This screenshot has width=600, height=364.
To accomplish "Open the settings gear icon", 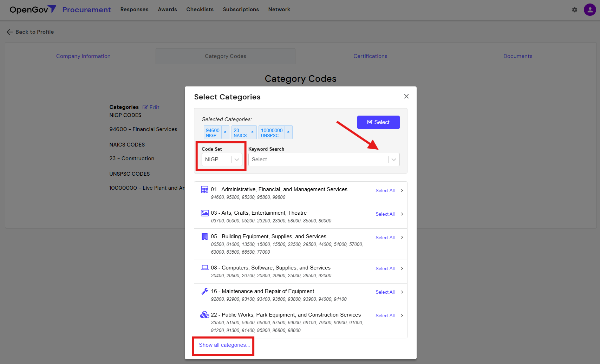I will pyautogui.click(x=575, y=10).
